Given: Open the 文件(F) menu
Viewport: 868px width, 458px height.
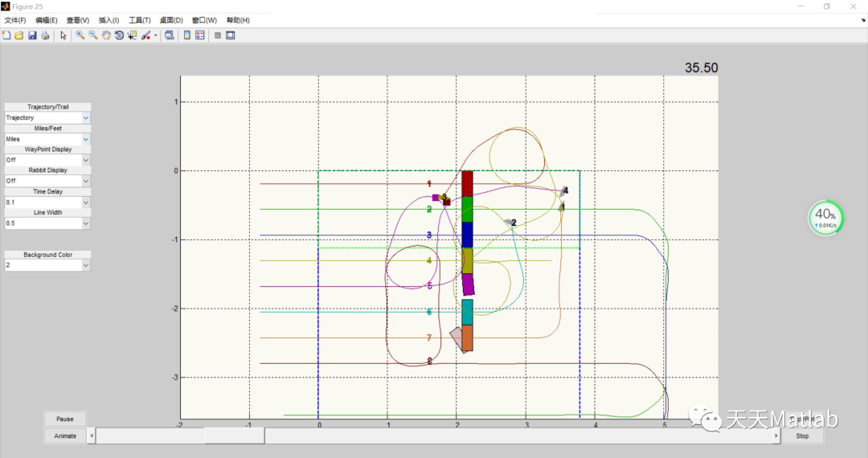Looking at the screenshot, I should coord(15,20).
